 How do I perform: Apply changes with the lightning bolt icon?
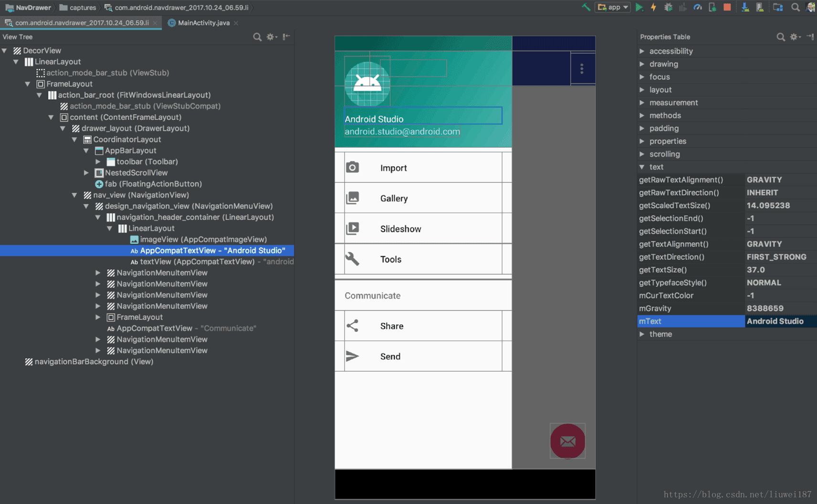point(653,7)
